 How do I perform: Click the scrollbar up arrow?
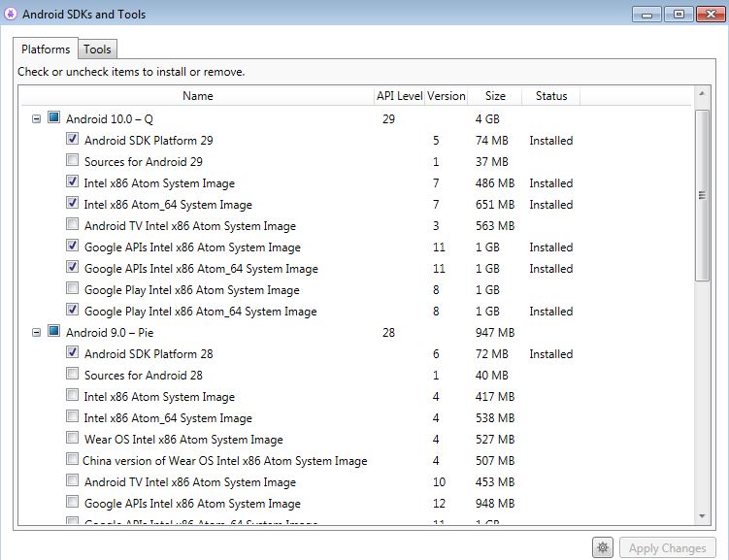pyautogui.click(x=702, y=94)
